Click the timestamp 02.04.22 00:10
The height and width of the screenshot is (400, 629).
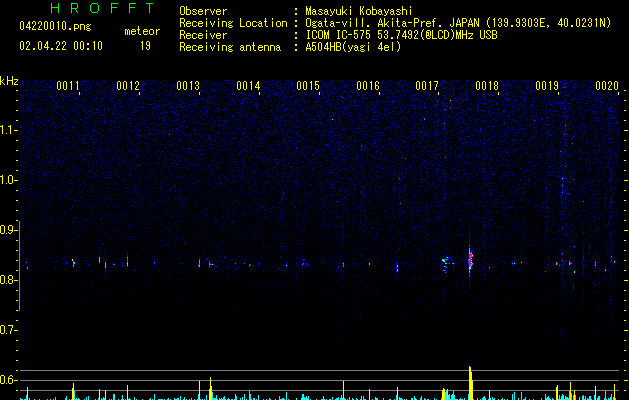point(61,46)
